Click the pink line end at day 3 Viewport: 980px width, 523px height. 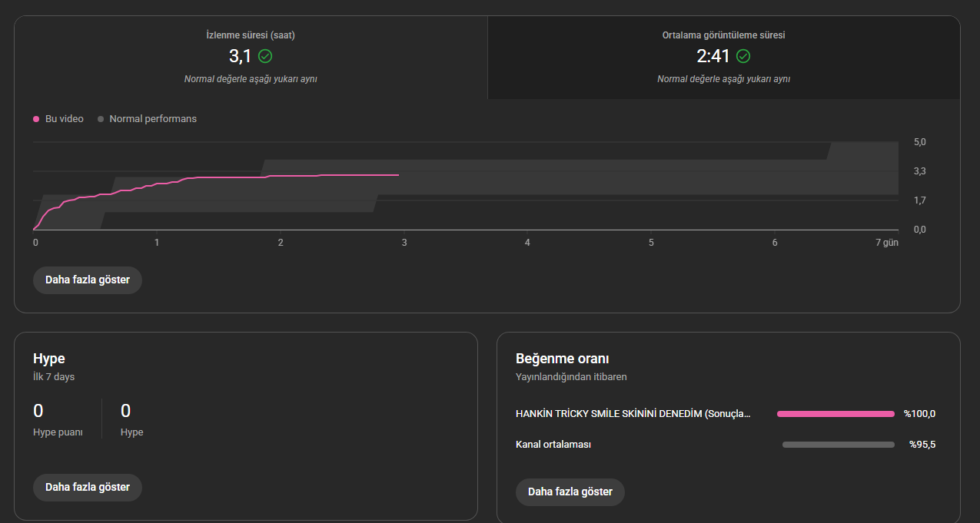(398, 175)
